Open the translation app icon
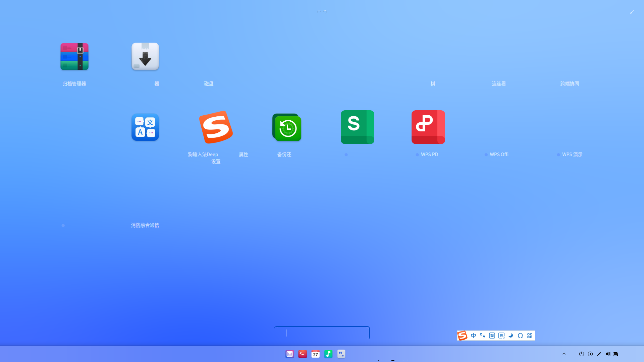The width and height of the screenshot is (644, 362). coord(145,127)
